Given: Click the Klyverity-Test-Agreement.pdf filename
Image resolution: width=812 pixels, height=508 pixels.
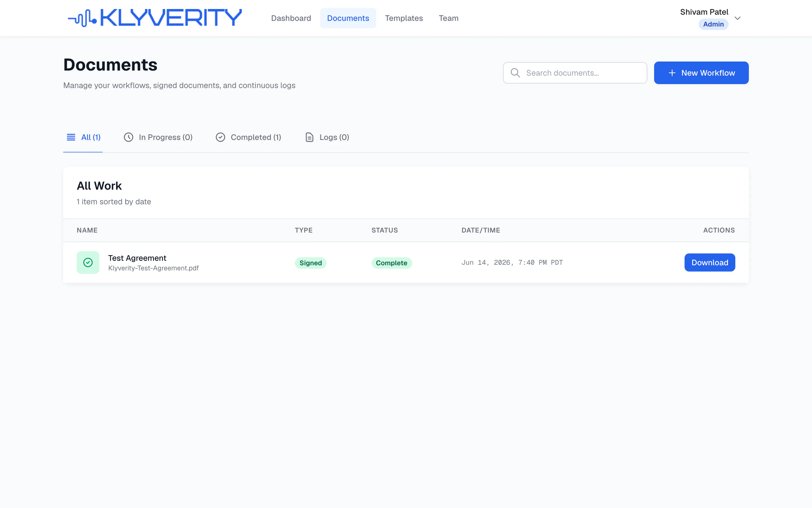Looking at the screenshot, I should (x=153, y=268).
